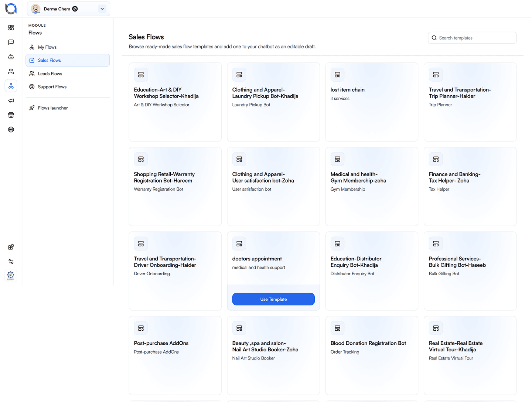Open the store icon in left rail

click(x=11, y=115)
